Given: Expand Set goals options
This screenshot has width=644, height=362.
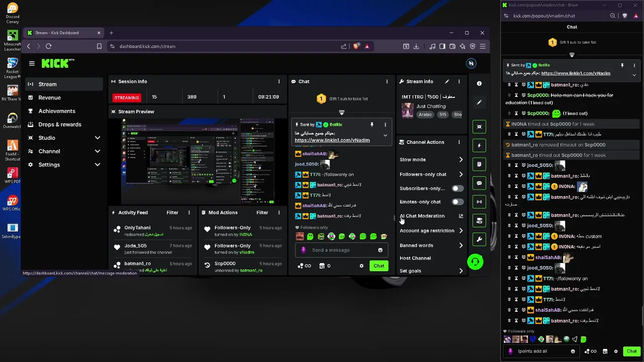Looking at the screenshot, I should coord(461,271).
